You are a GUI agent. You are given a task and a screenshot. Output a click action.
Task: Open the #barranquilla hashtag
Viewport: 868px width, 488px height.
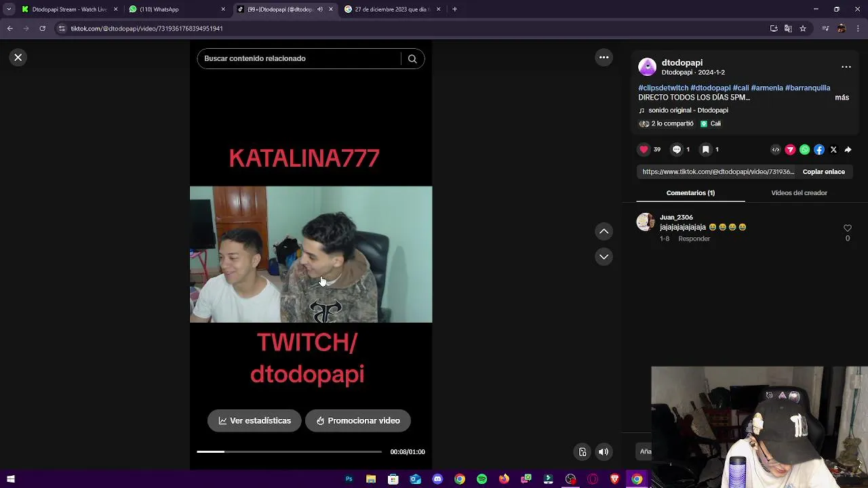tap(808, 88)
